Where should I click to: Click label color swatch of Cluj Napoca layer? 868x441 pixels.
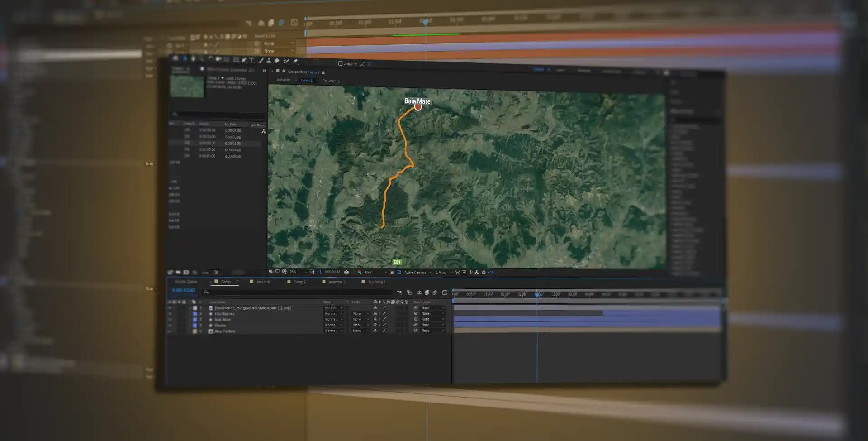pyautogui.click(x=195, y=313)
